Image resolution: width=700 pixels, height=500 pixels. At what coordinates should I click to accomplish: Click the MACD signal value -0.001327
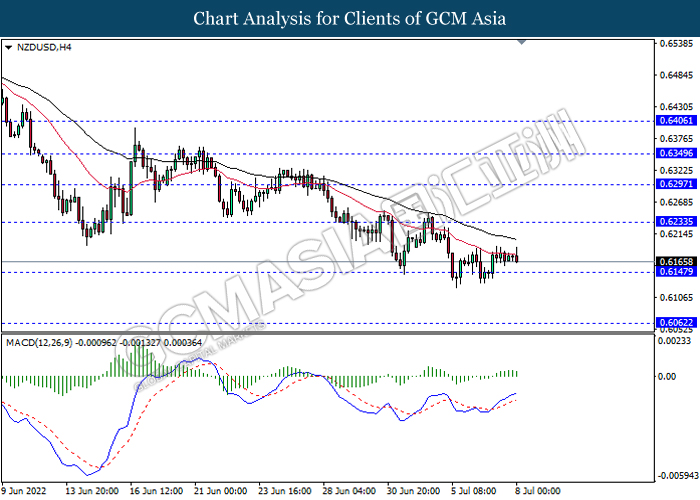tap(141, 342)
